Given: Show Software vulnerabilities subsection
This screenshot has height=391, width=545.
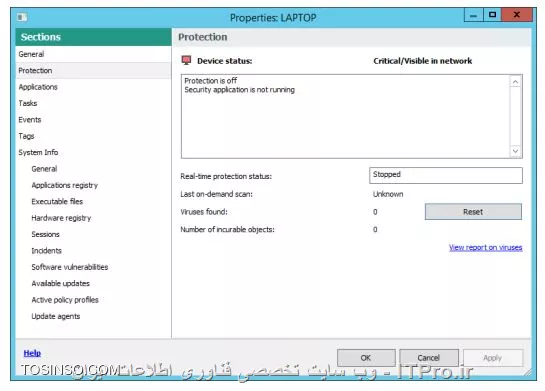Looking at the screenshot, I should point(70,267).
